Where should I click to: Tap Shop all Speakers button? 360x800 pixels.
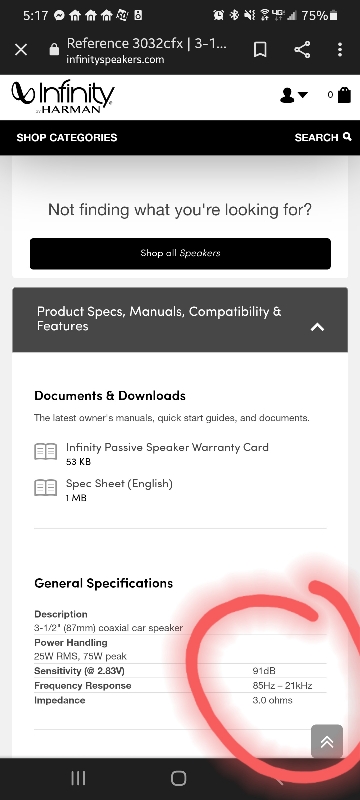click(181, 253)
